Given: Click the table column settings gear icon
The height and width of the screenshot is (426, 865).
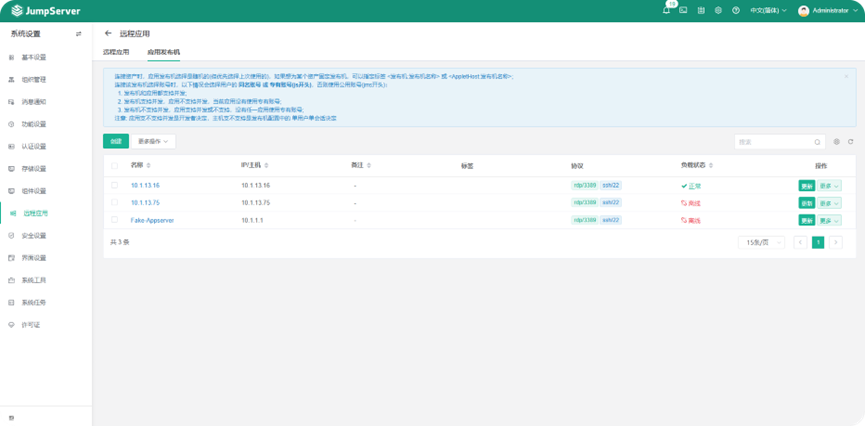Looking at the screenshot, I should [x=837, y=142].
